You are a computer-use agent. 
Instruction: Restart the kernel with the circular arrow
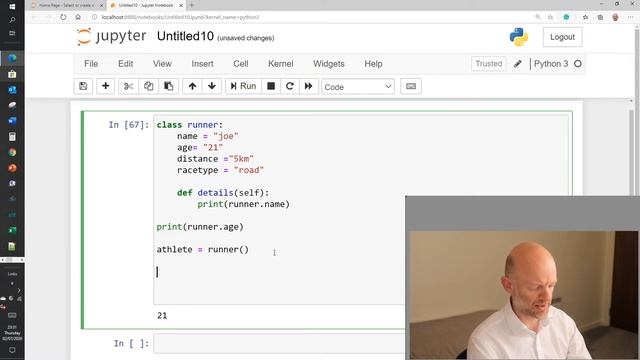pyautogui.click(x=290, y=86)
